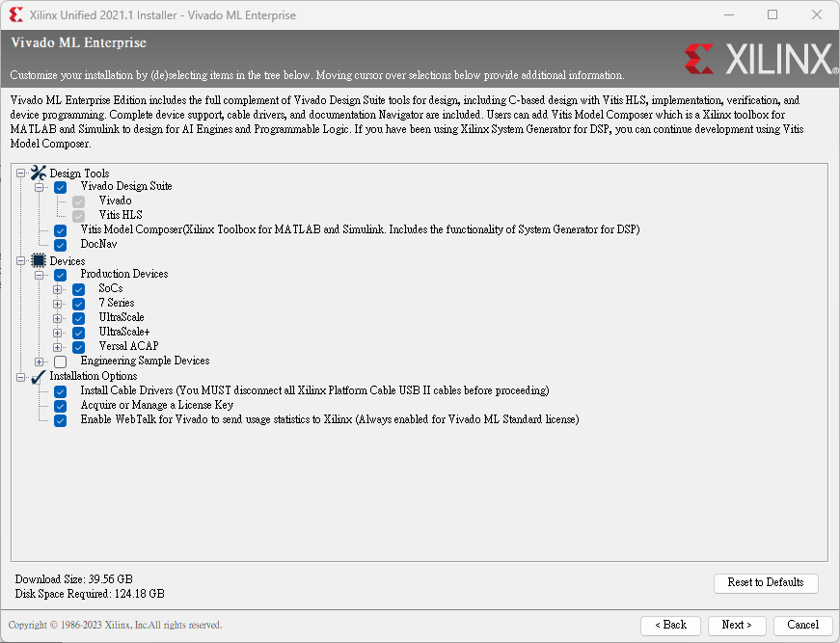
Task: Collapse the Design Tools tree node
Action: (x=20, y=173)
